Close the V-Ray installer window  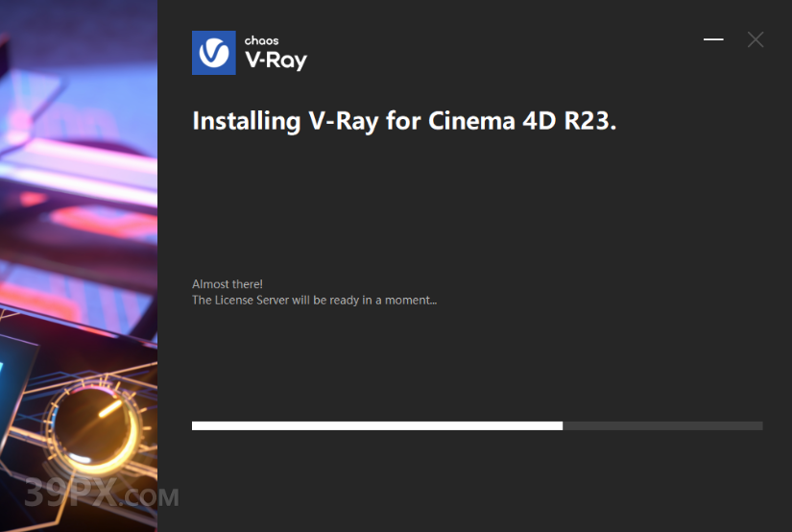tap(756, 39)
